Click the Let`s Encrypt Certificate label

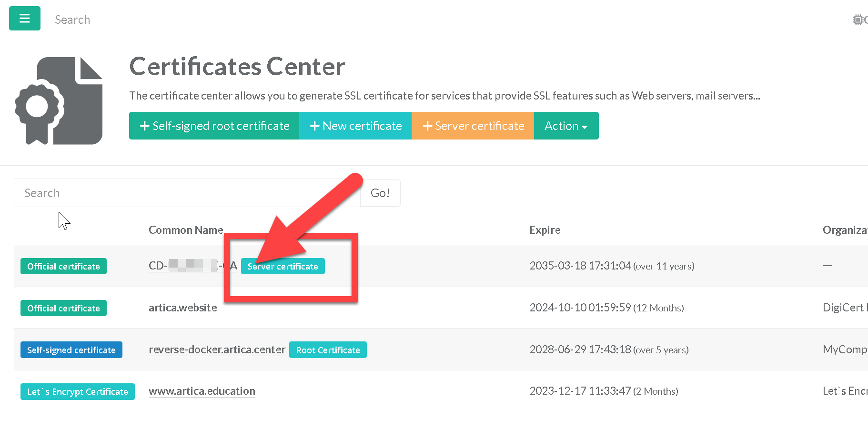point(78,391)
